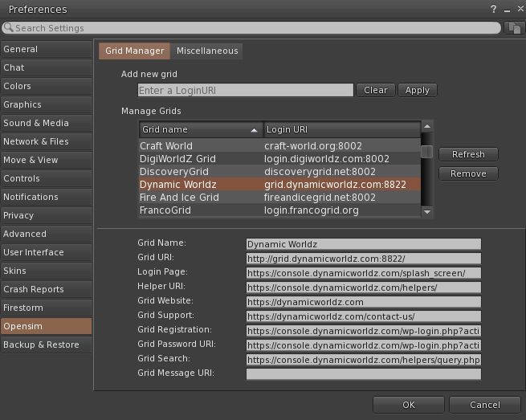Click the grid list scroll up arrow
526x420 pixels.
click(x=427, y=126)
